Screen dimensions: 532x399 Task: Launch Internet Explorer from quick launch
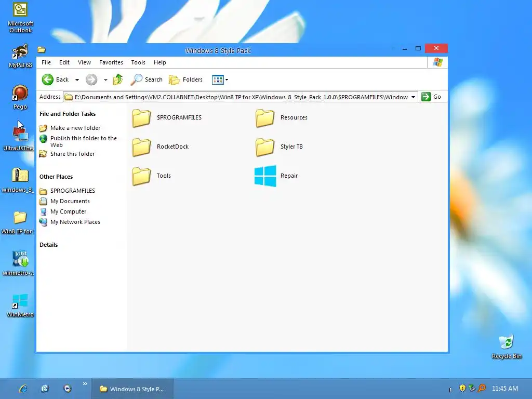pyautogui.click(x=23, y=389)
